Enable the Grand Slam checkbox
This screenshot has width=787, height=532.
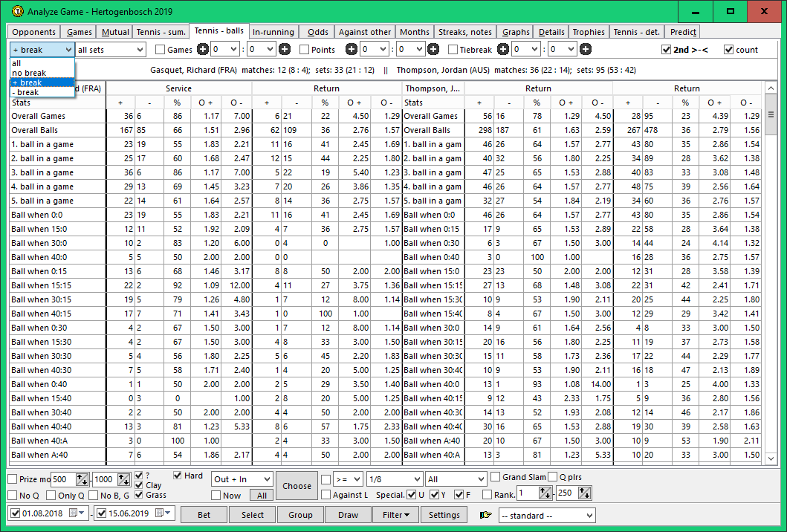click(x=496, y=477)
